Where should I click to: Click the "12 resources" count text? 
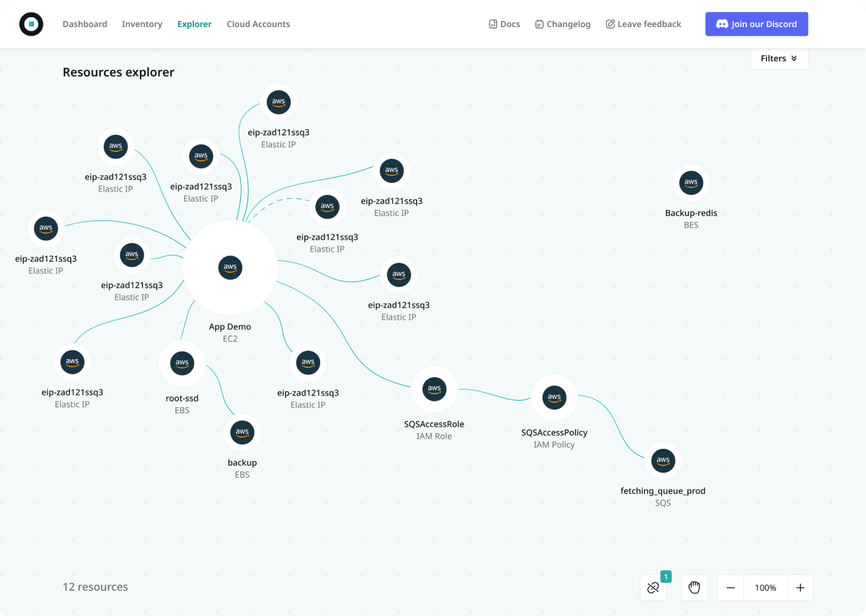pos(95,587)
